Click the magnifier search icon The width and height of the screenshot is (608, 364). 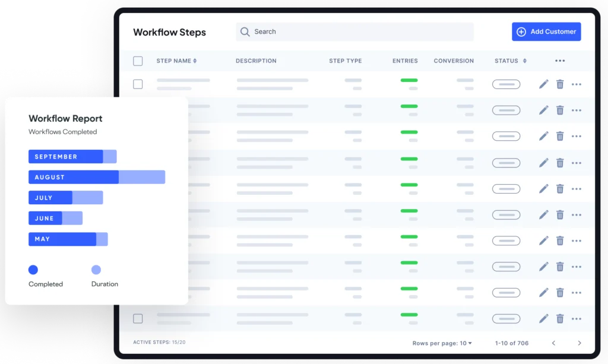coord(245,31)
